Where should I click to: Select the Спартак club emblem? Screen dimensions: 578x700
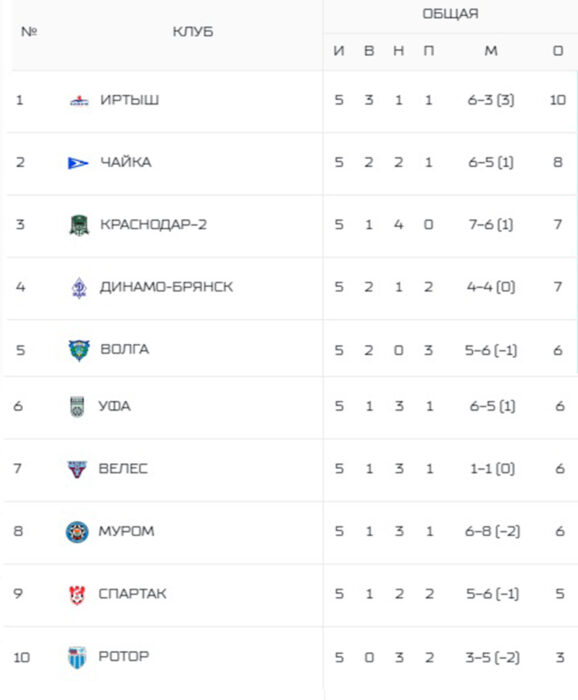(77, 595)
